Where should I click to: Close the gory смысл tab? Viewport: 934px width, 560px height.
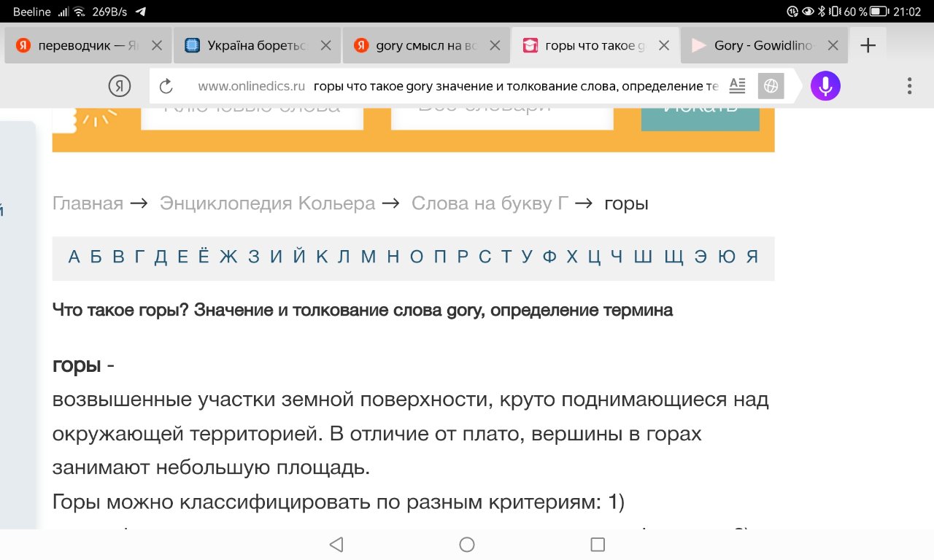(495, 45)
